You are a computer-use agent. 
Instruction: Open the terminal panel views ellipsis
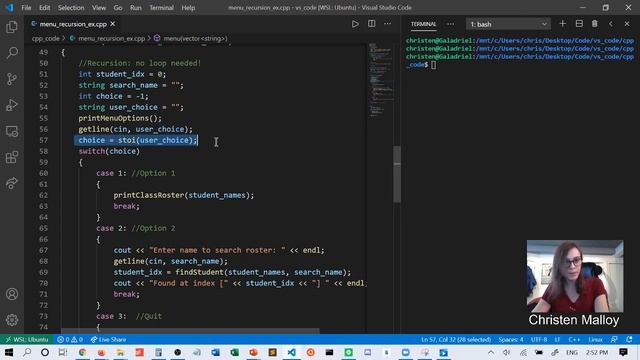pos(450,24)
